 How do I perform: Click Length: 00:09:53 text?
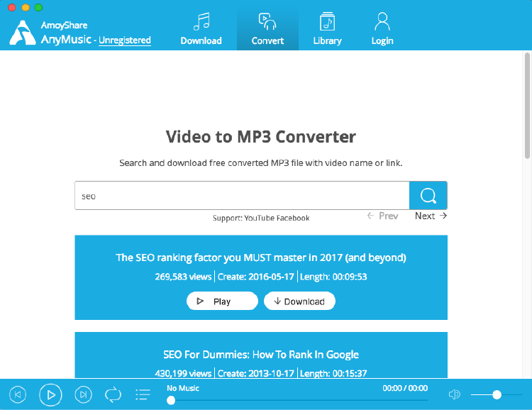(x=333, y=277)
